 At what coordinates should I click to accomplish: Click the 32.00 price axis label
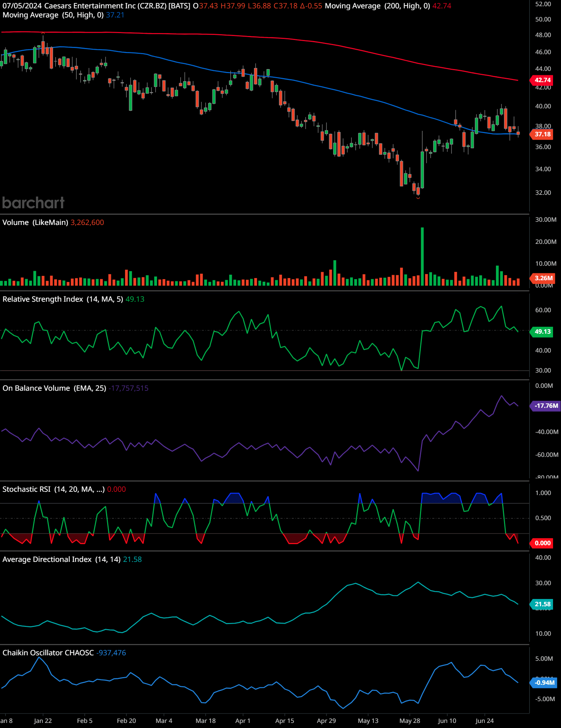(543, 193)
